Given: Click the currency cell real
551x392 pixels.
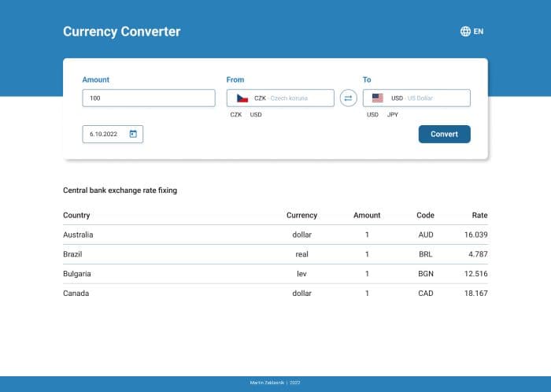Looking at the screenshot, I should click(301, 254).
